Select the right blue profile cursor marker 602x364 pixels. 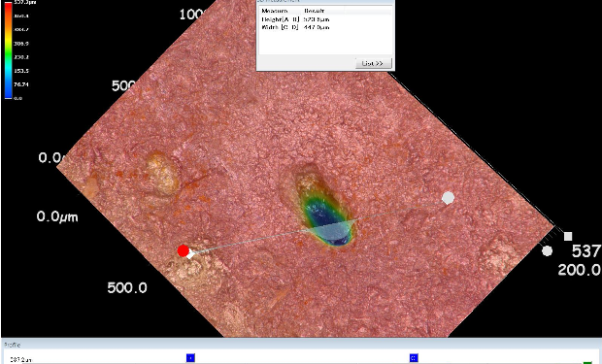pyautogui.click(x=414, y=358)
